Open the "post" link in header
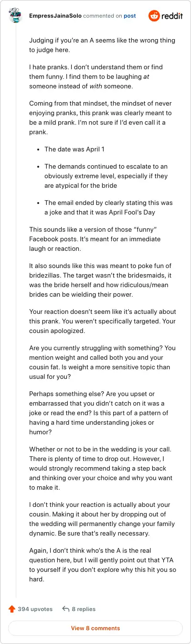Image resolution: width=191 pixels, height=644 pixels. coord(130,16)
